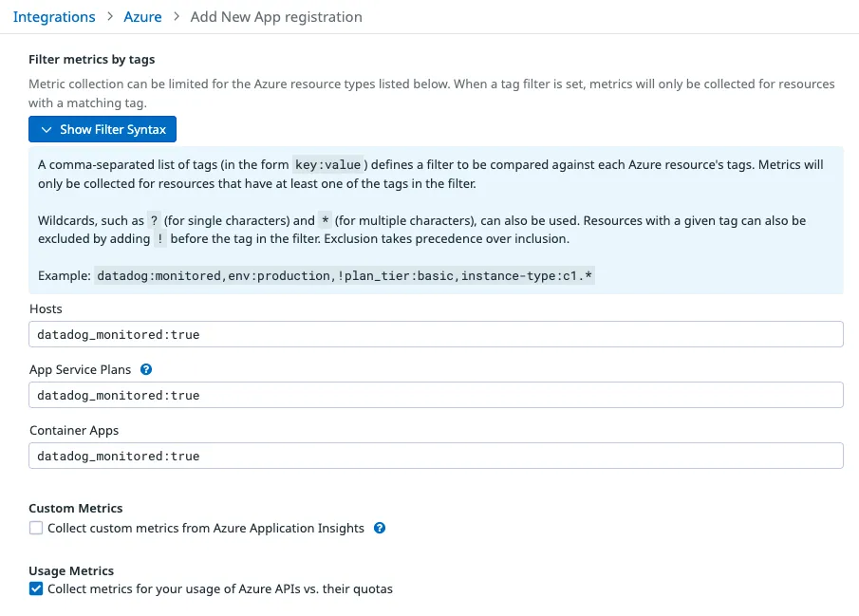Click the 'Collect metrics for your usage' label
859x616 pixels.
[x=220, y=589]
